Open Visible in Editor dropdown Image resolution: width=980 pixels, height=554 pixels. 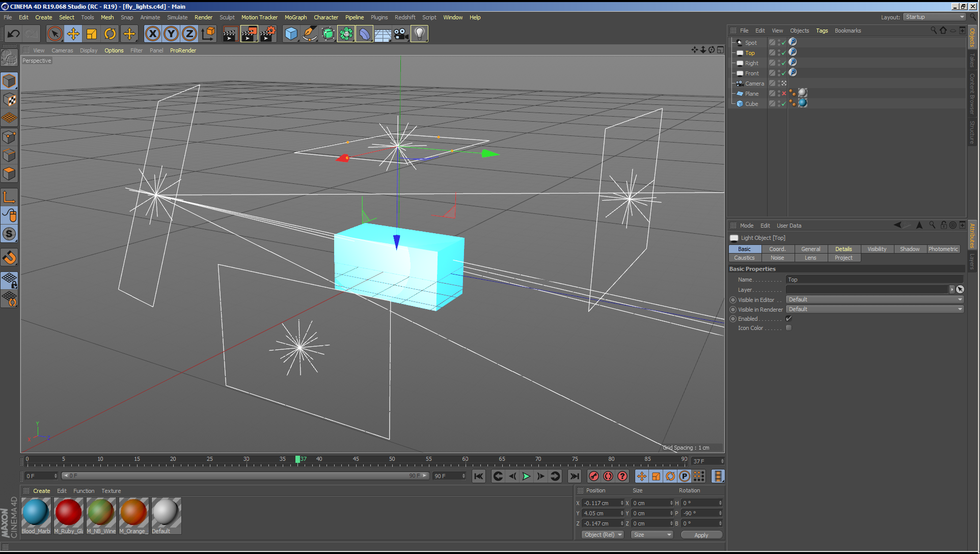pyautogui.click(x=875, y=300)
